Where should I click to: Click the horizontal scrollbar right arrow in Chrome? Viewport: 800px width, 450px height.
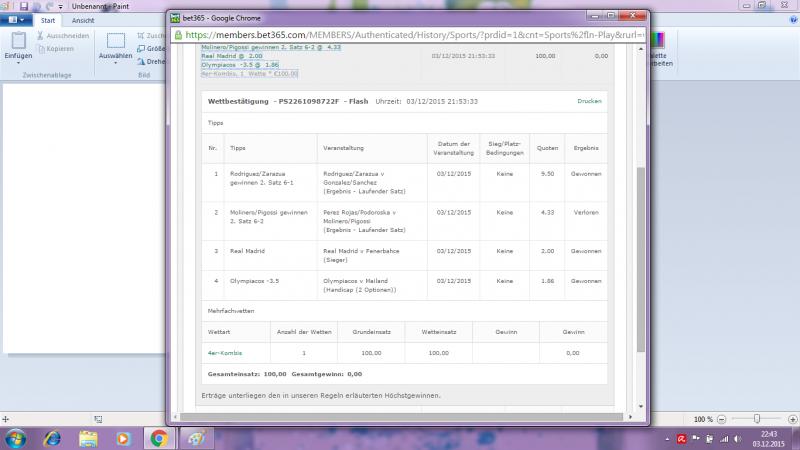tap(630, 417)
